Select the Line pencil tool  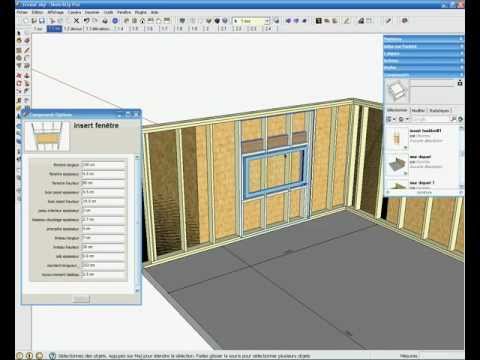click(27, 50)
